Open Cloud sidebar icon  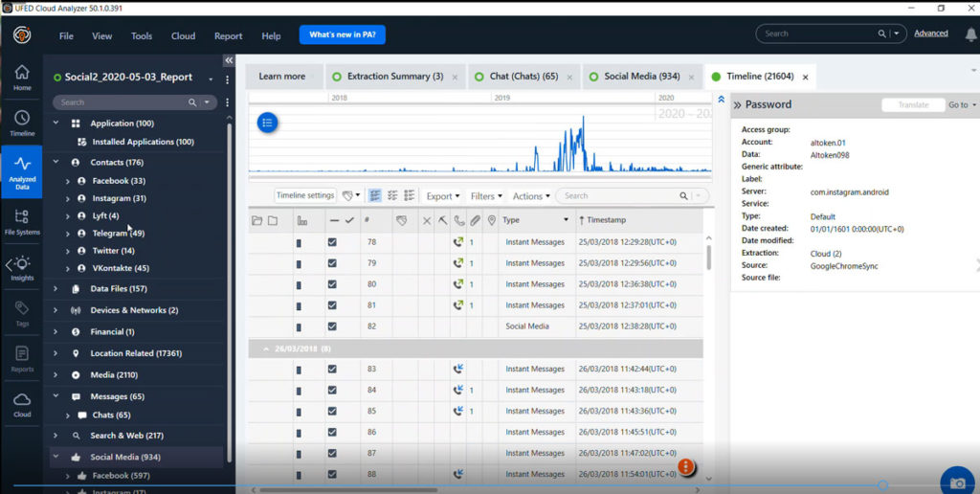point(22,405)
